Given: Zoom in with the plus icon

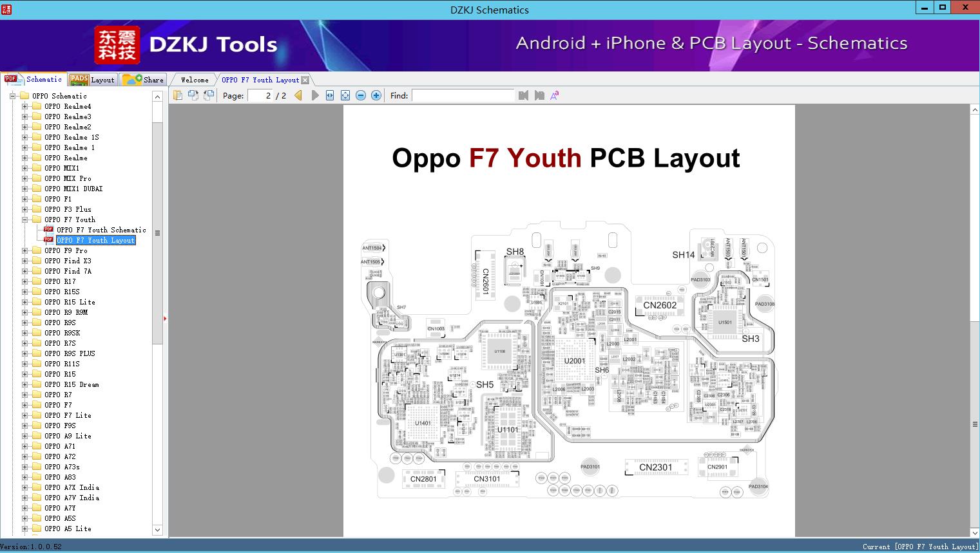Looking at the screenshot, I should (376, 95).
